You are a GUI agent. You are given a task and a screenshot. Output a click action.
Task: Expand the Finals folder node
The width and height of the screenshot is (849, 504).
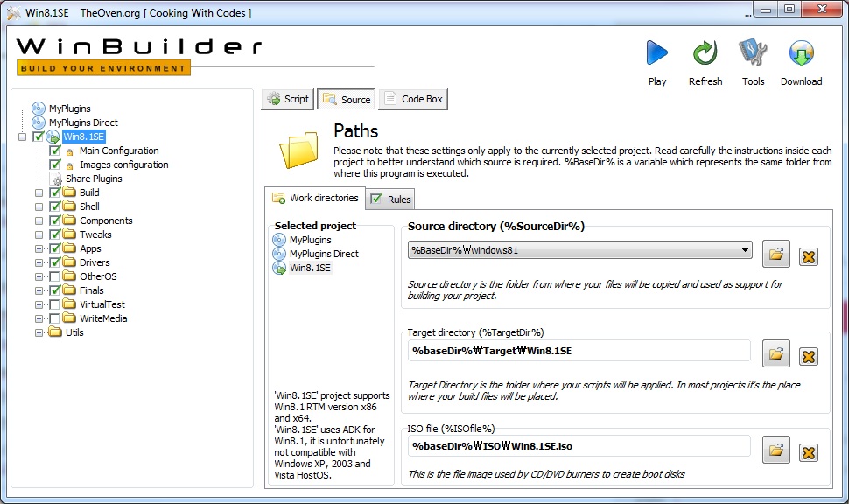point(39,290)
